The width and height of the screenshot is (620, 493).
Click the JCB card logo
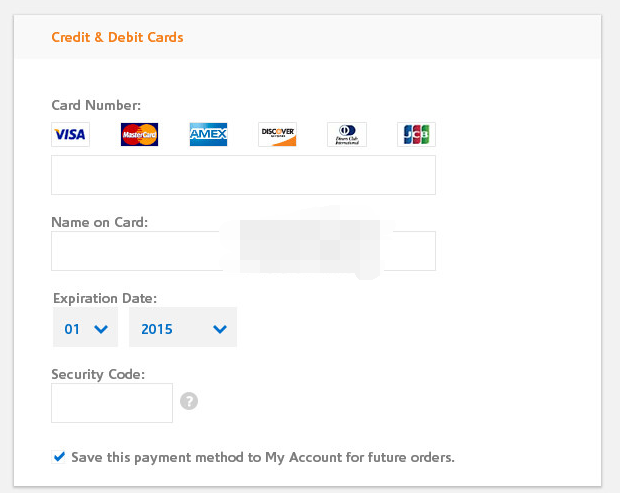coord(416,134)
